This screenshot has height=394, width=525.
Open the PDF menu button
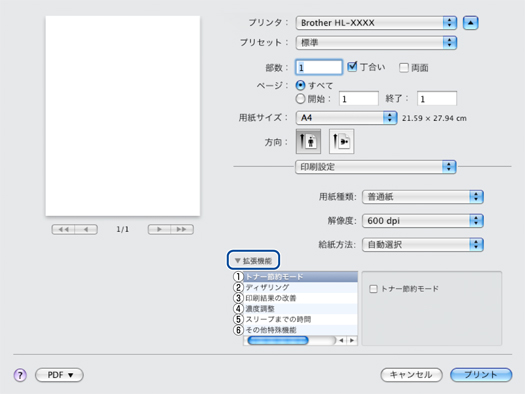coord(60,375)
